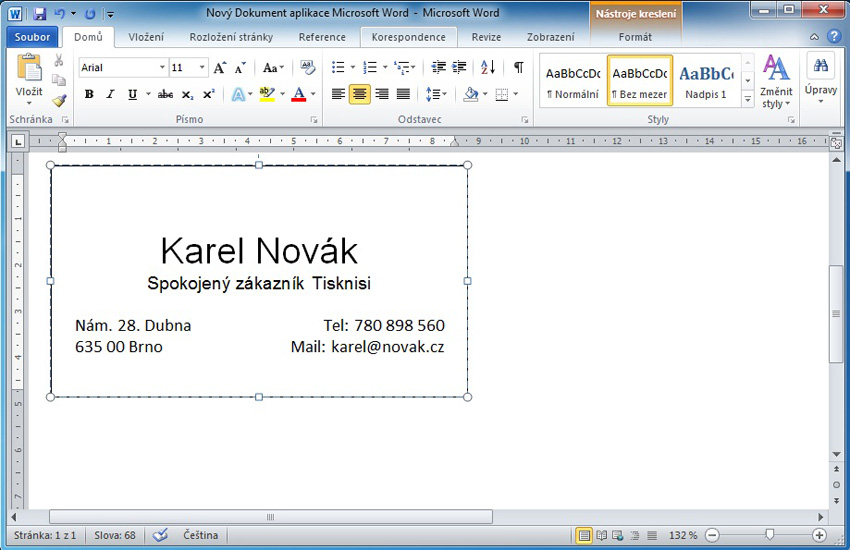The height and width of the screenshot is (550, 850).
Task: Click the Clear Formatting icon
Action: click(307, 68)
